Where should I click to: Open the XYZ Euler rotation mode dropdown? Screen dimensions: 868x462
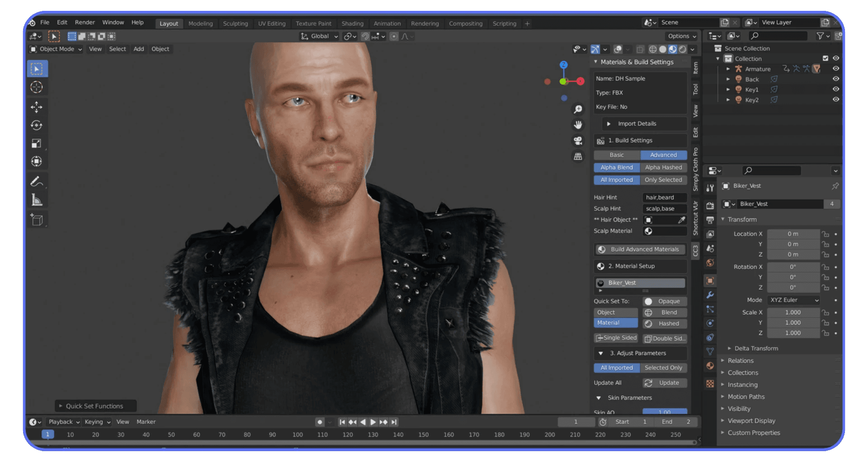click(x=793, y=300)
